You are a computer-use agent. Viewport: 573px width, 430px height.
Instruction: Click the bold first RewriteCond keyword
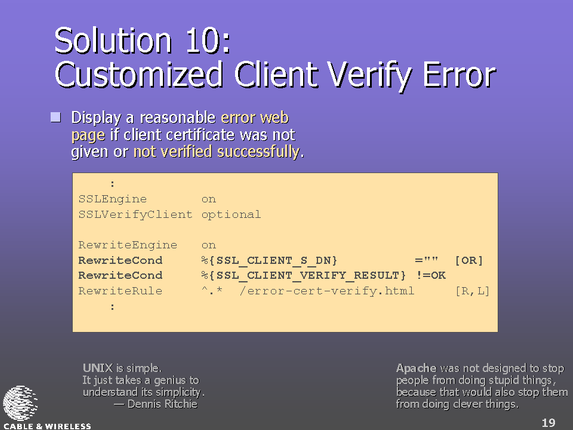(x=120, y=260)
